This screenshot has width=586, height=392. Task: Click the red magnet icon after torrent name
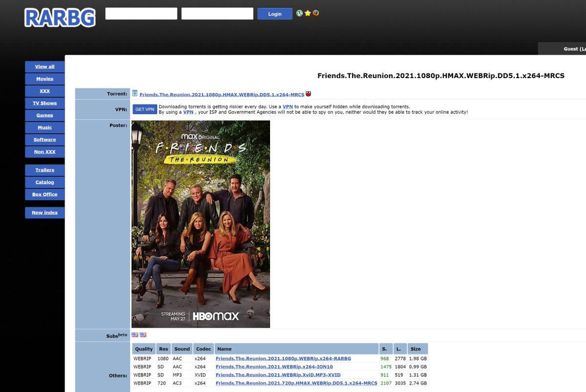point(308,94)
